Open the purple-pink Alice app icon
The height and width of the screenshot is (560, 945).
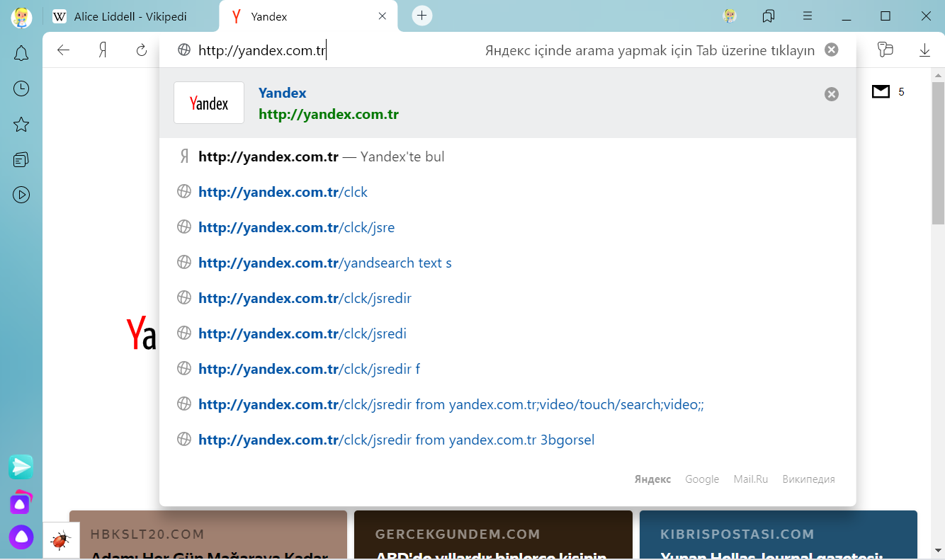(x=21, y=502)
